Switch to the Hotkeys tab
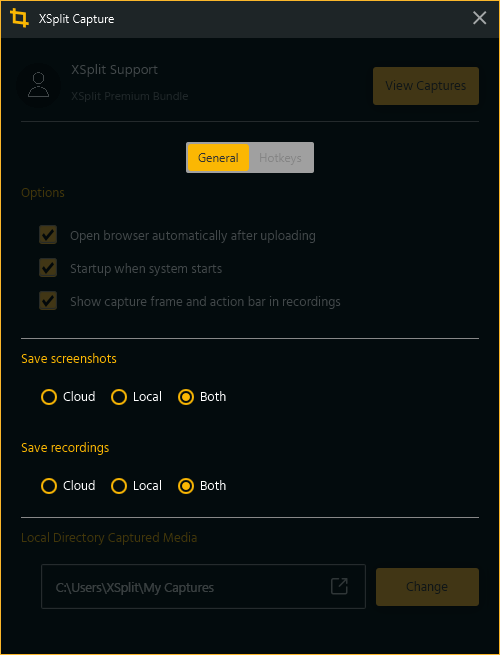The height and width of the screenshot is (655, 500). [x=280, y=157]
